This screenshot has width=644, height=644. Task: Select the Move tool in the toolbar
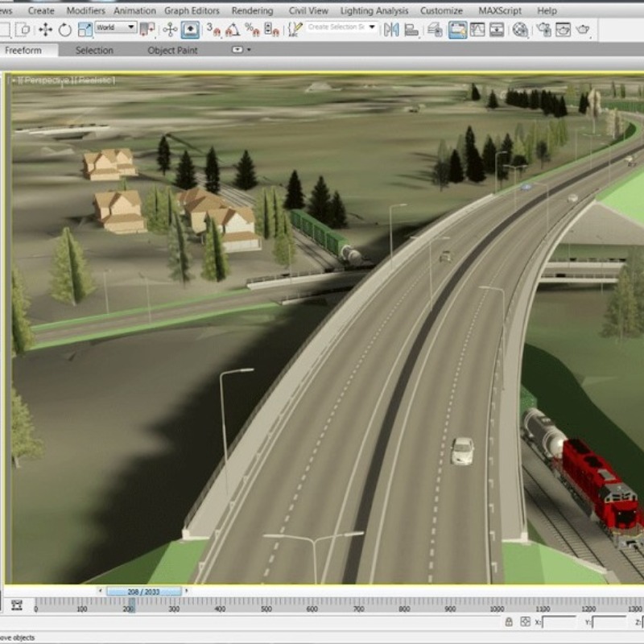click(45, 30)
